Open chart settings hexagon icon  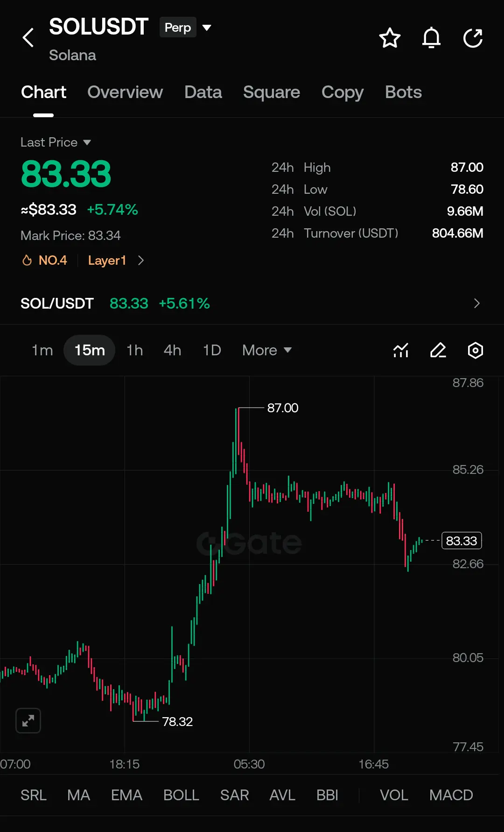[475, 350]
